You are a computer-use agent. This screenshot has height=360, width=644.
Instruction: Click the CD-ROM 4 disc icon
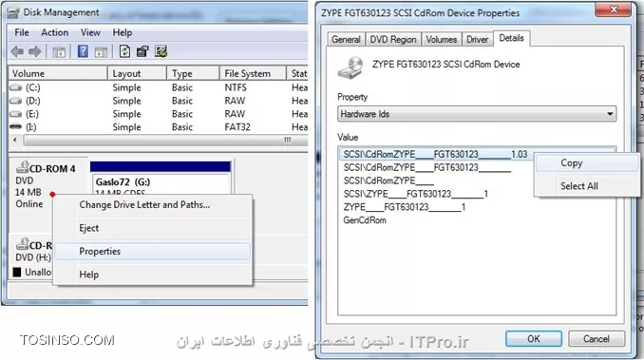click(x=22, y=167)
